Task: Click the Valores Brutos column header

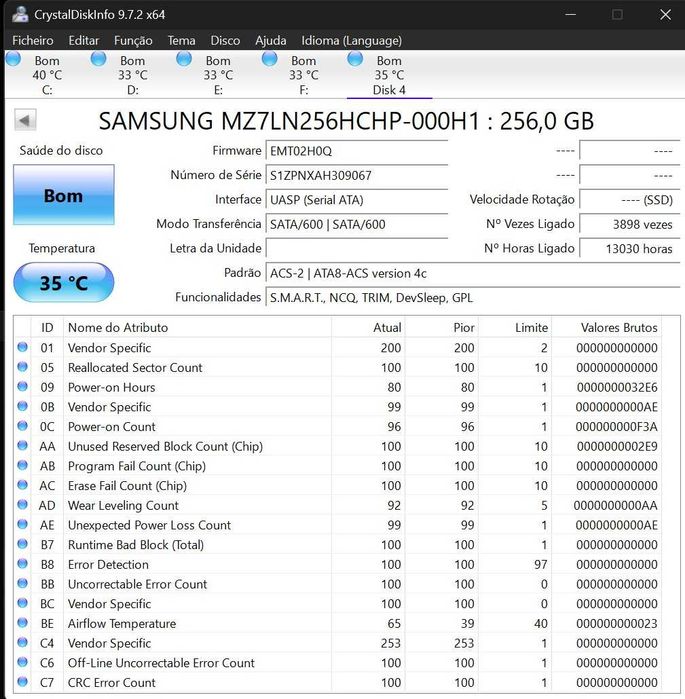Action: (x=607, y=327)
